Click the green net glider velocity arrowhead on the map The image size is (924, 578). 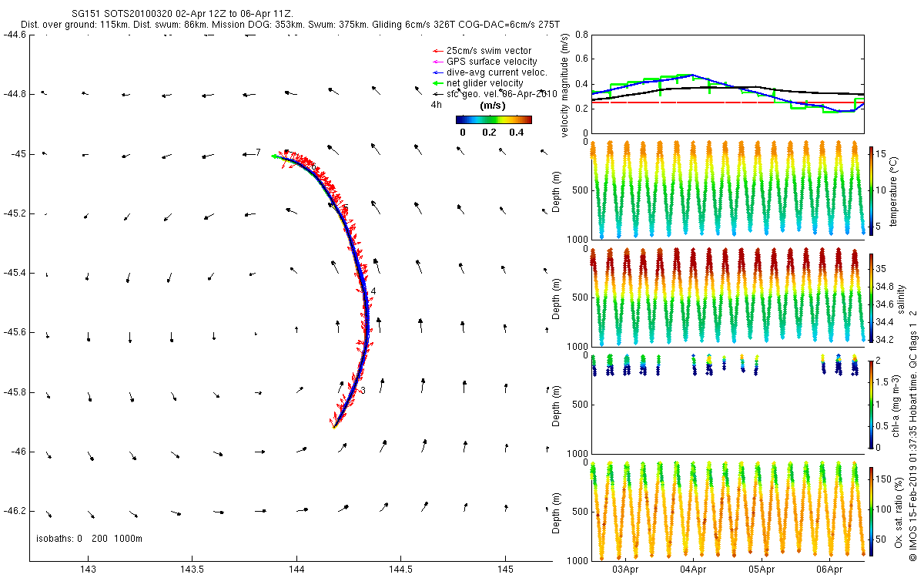(274, 156)
